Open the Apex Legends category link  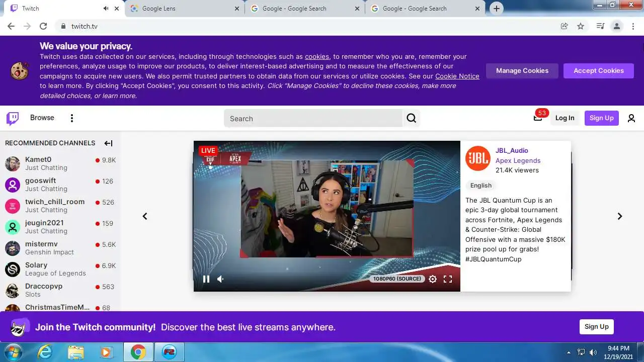pos(518,160)
